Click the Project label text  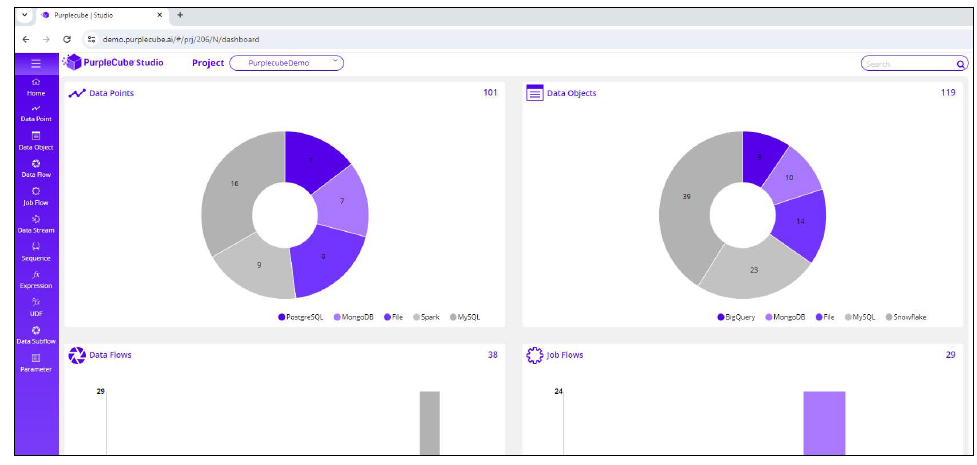coord(208,63)
